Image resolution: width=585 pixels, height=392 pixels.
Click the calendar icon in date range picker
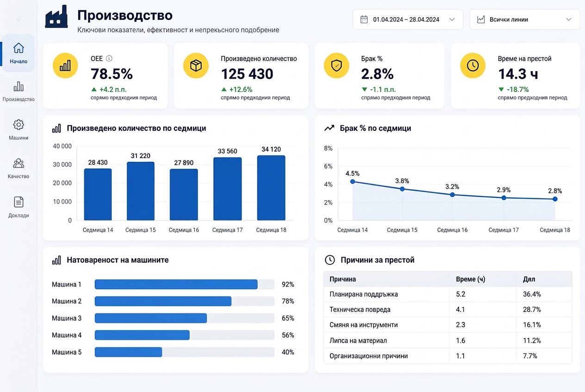coord(364,19)
